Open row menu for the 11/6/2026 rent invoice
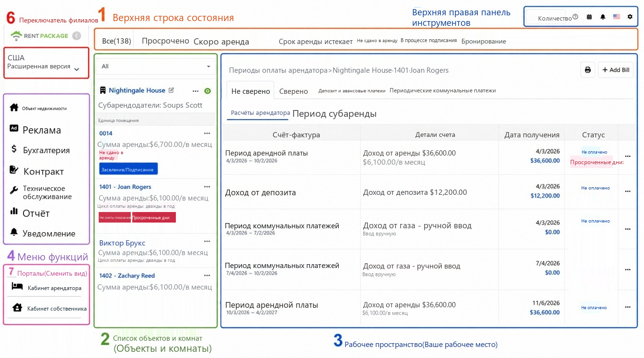 click(628, 307)
